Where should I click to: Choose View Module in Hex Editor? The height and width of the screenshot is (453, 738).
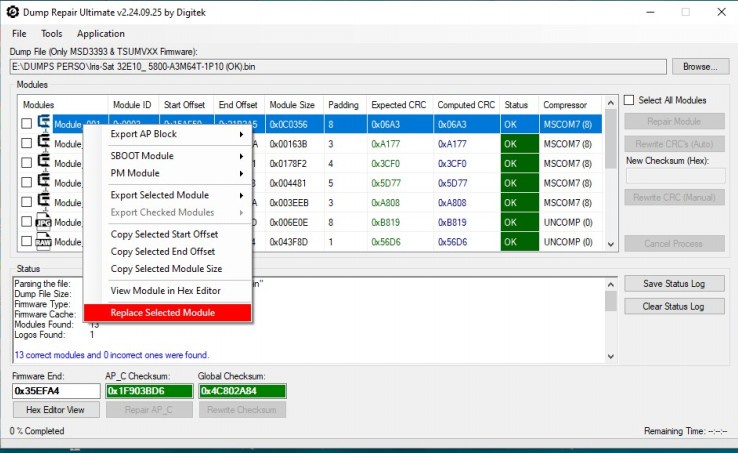(x=168, y=291)
